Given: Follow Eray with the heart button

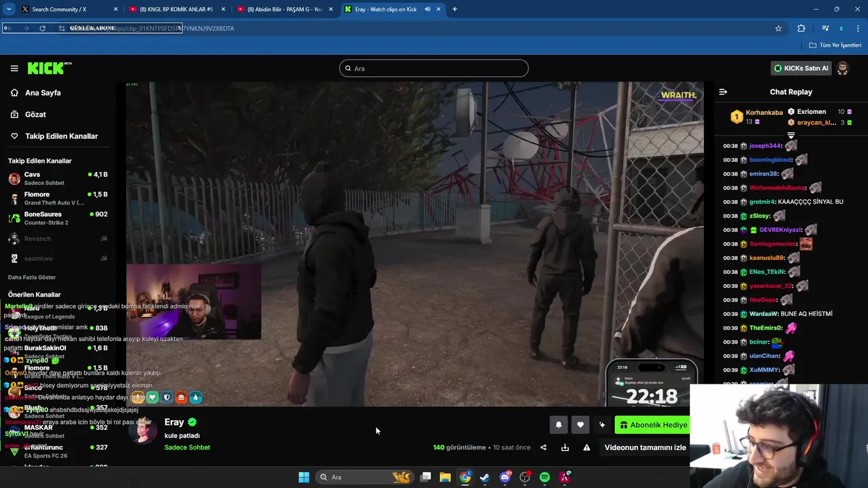Looking at the screenshot, I should pos(580,425).
